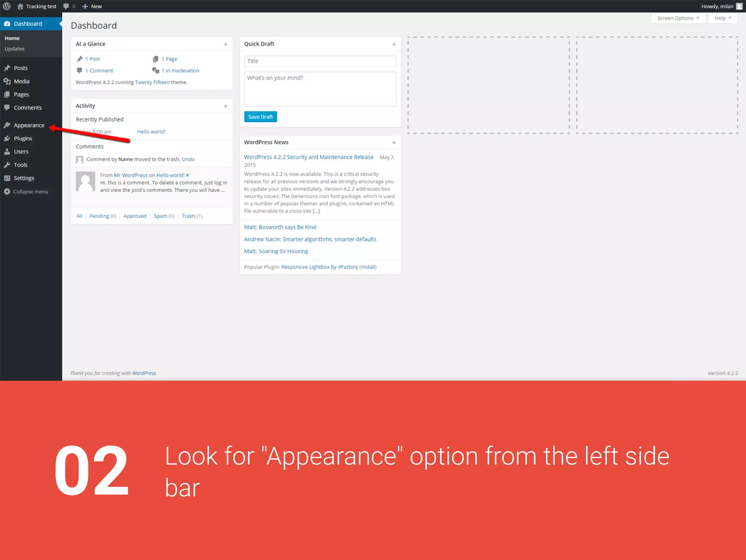Open Responsive Lightbox by dFactory plugin link

pyautogui.click(x=319, y=267)
